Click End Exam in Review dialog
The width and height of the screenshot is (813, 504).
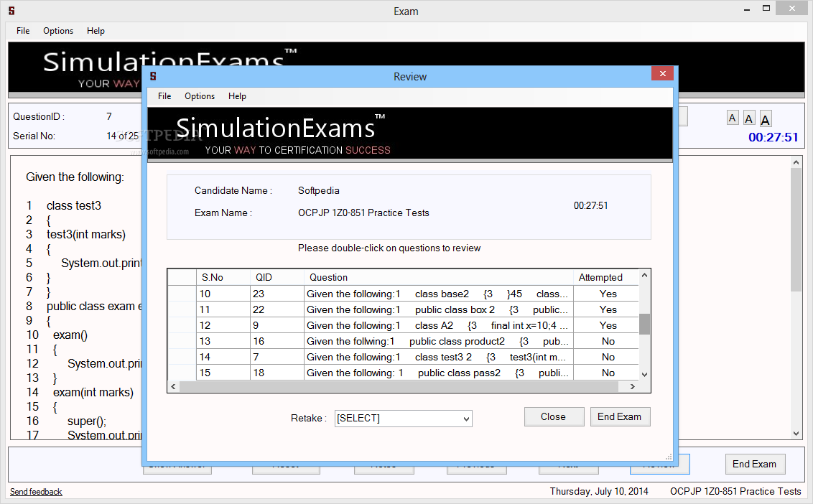pos(620,417)
